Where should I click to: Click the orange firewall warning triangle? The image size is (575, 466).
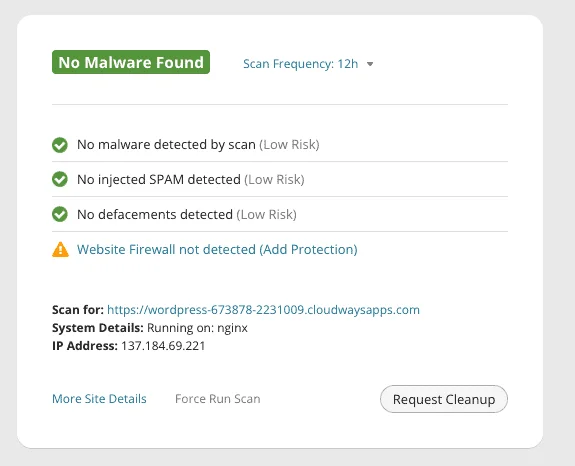60,250
